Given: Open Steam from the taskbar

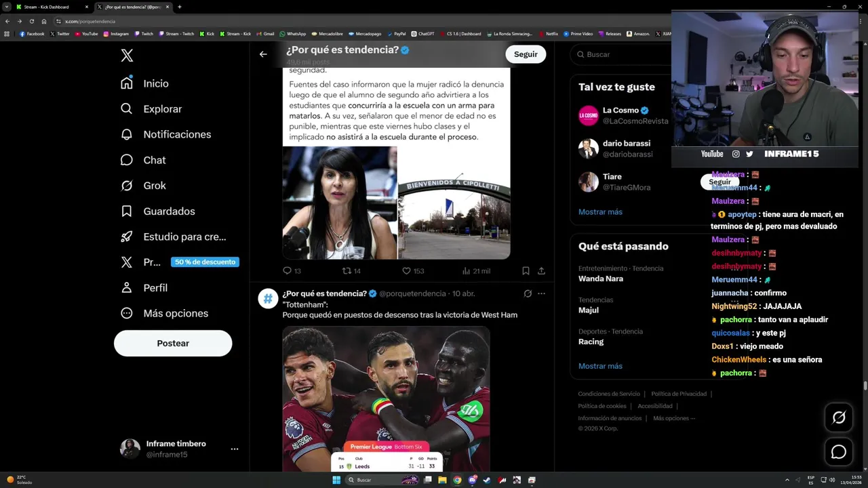Looking at the screenshot, I should [x=487, y=480].
